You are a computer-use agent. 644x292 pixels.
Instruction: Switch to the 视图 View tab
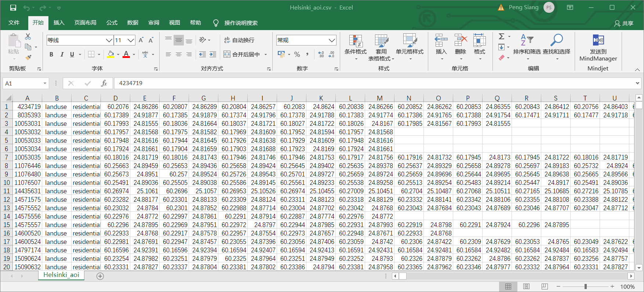click(x=174, y=23)
